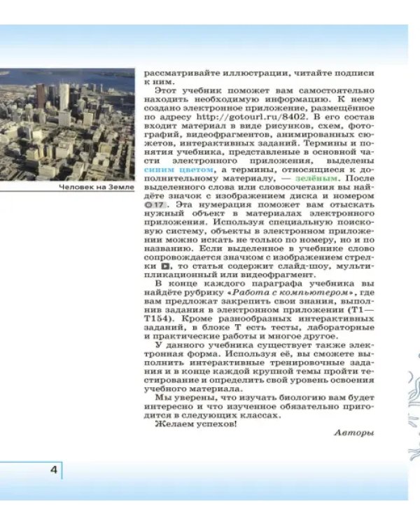Click the text 'Т154'
This screenshot has width=420, height=525.
(155, 318)
